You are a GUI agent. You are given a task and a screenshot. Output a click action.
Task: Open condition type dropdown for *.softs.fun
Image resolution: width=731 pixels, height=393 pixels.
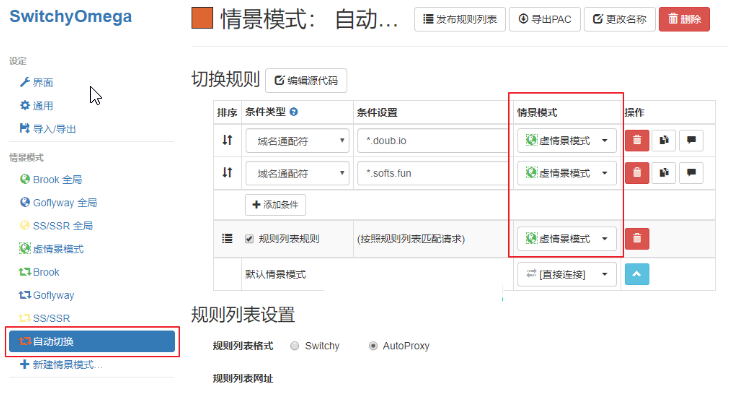coord(297,173)
